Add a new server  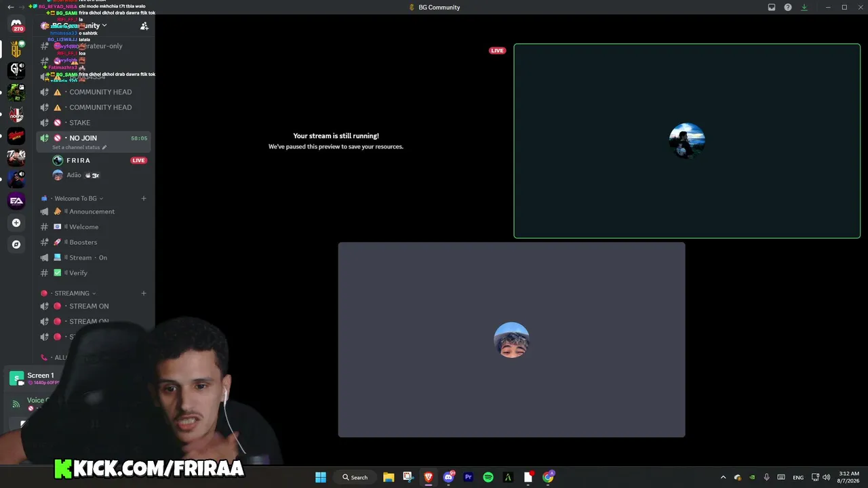click(x=16, y=222)
